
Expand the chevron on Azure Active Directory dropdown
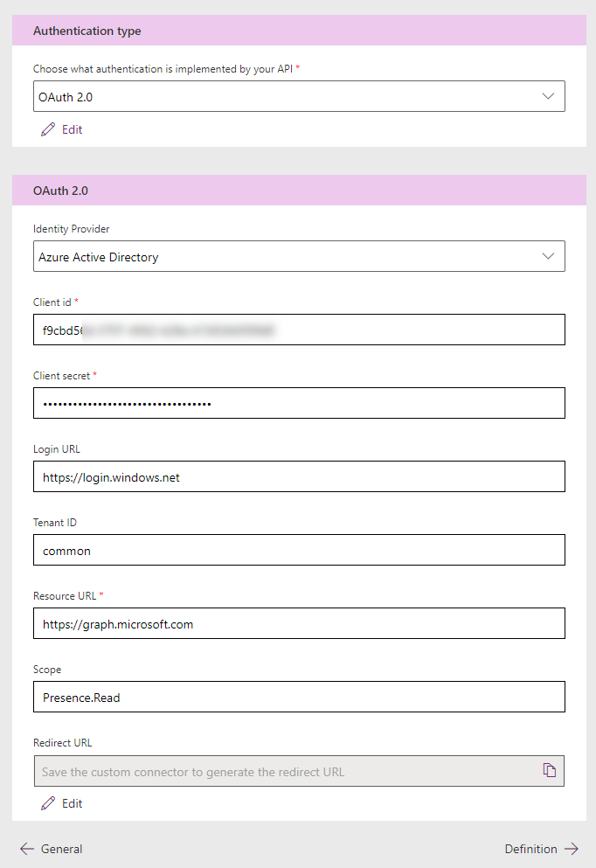tap(548, 256)
